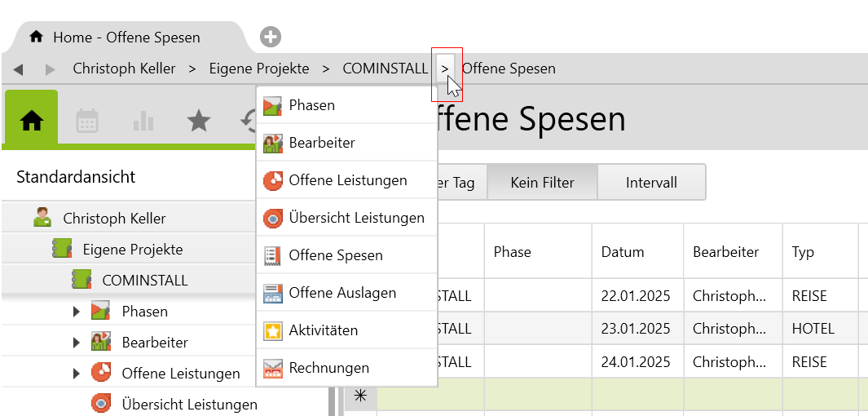This screenshot has width=868, height=416.
Task: Select Offene Auslagen in dropdown menu
Action: [x=342, y=293]
